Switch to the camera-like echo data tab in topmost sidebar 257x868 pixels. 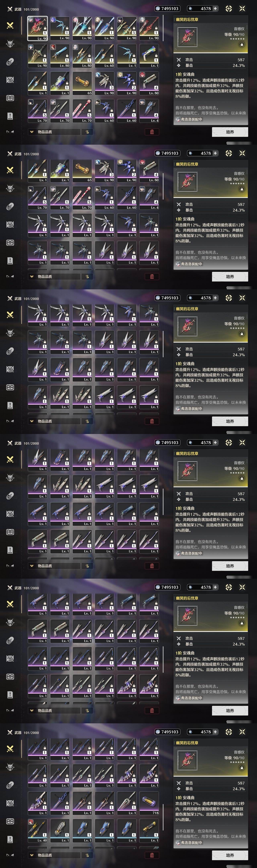click(10, 80)
